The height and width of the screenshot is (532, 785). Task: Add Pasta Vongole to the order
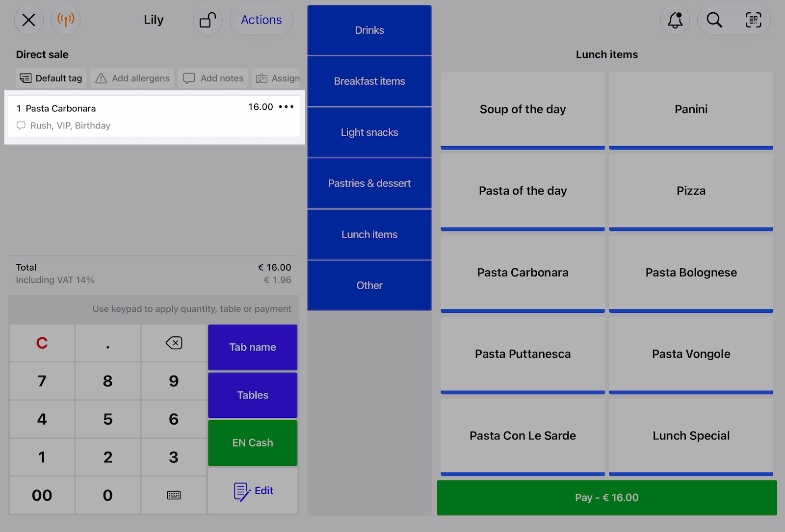point(691,355)
